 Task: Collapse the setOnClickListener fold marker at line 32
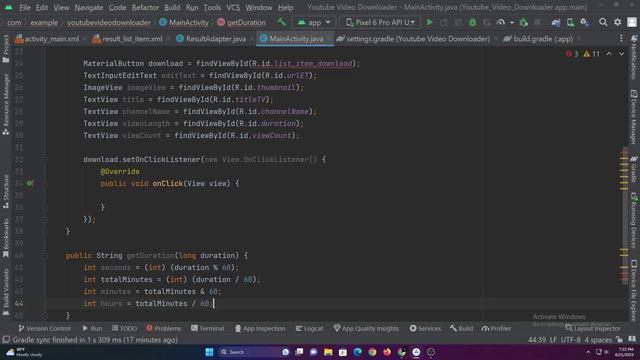pos(45,160)
